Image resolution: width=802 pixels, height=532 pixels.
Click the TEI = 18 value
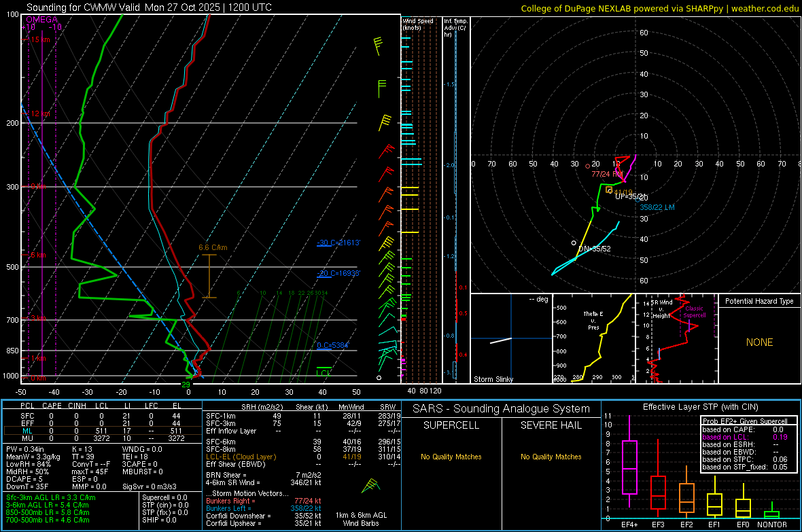point(135,457)
